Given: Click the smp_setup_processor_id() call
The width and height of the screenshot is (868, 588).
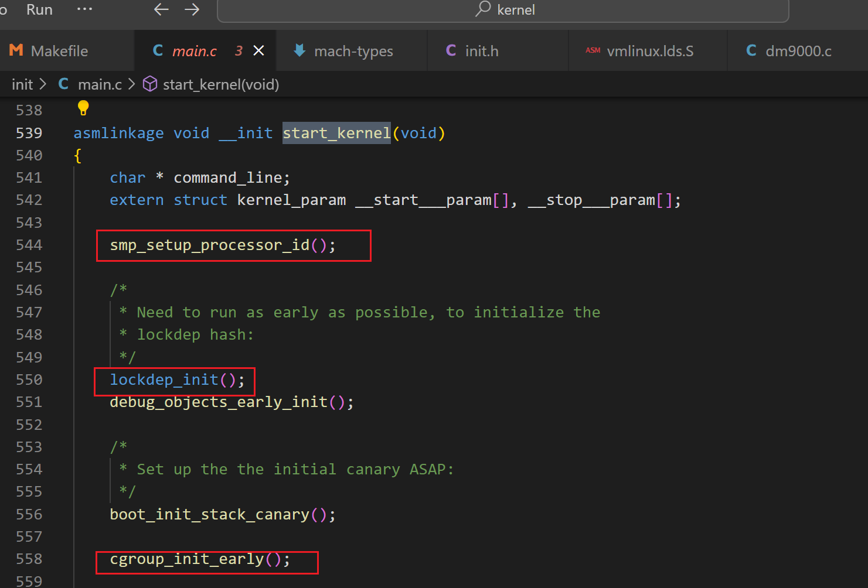Looking at the screenshot, I should [x=223, y=245].
